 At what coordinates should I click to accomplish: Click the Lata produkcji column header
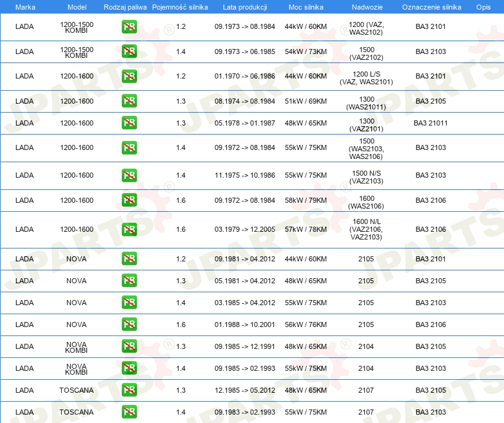pos(245,7)
